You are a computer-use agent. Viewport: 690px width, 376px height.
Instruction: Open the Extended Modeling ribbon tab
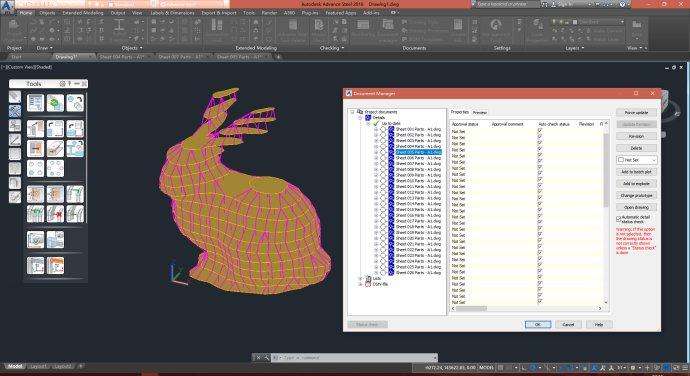(83, 13)
